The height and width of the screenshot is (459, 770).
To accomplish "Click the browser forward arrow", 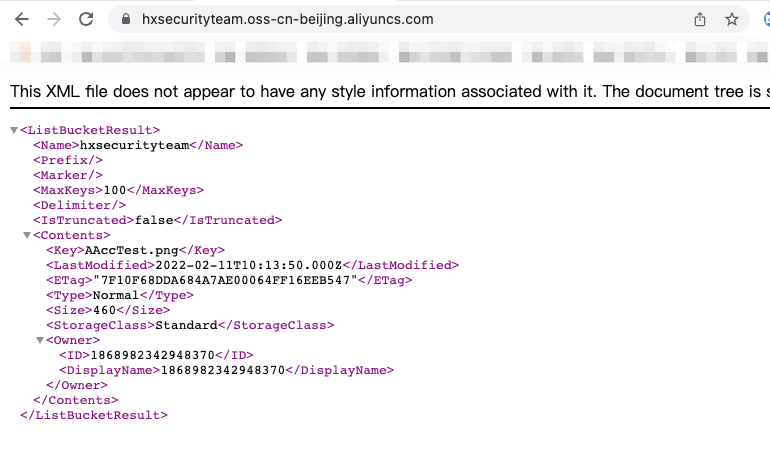I will [54, 19].
